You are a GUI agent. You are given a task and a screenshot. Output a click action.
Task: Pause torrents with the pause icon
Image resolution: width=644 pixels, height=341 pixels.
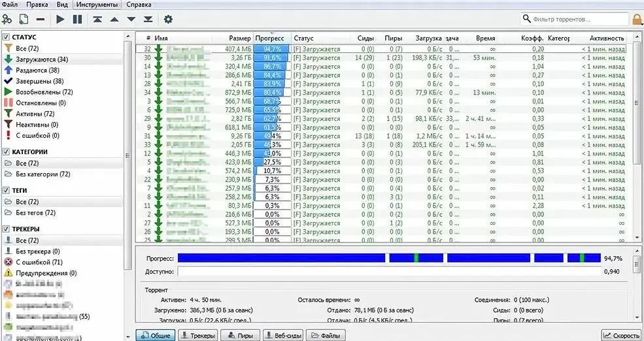pyautogui.click(x=77, y=20)
